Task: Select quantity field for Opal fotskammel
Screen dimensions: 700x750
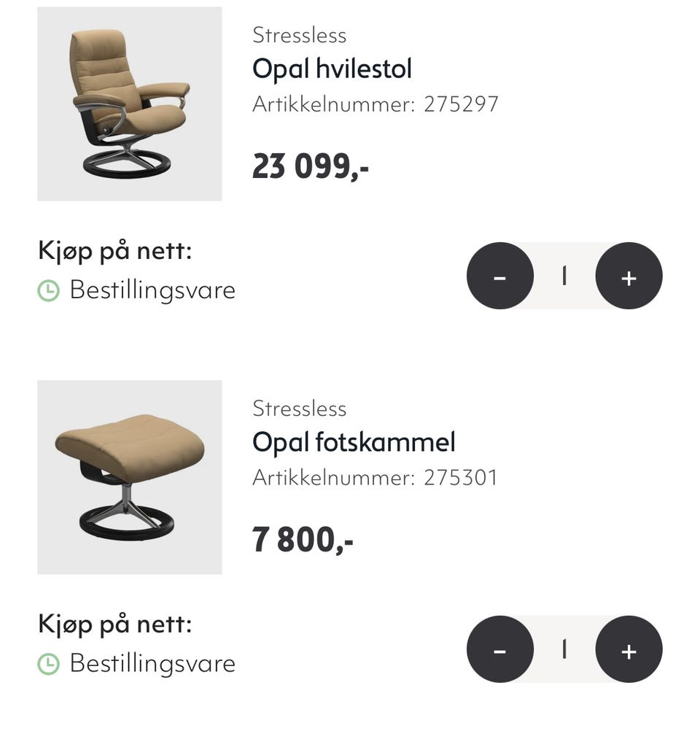Action: 564,649
